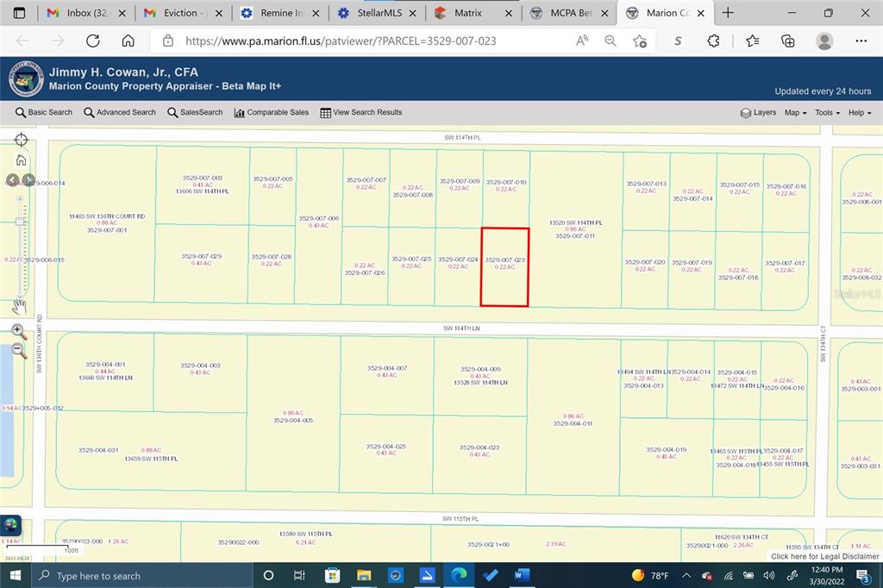Select the zoom in magnifier tool
883x588 pixels.
[x=19, y=331]
